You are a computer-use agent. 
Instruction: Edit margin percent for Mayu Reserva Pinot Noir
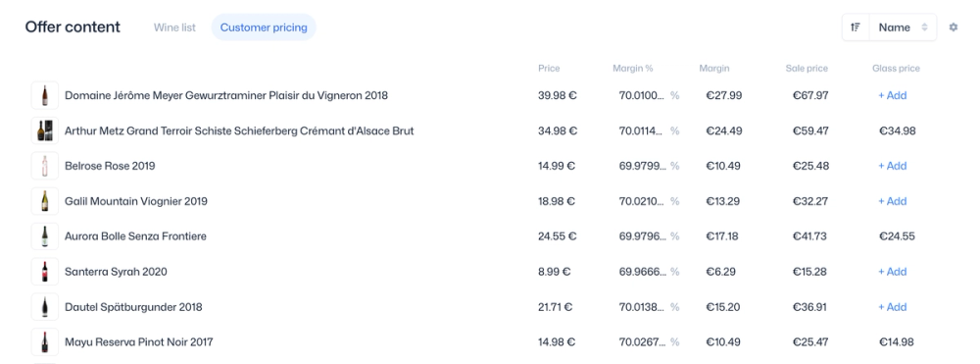643,342
